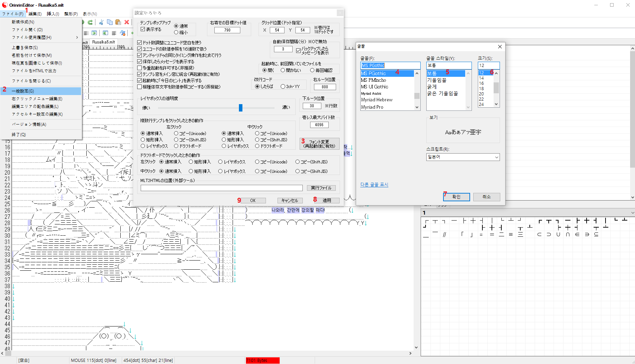
Task: Click the red X Delete icon
Action: coord(127,22)
